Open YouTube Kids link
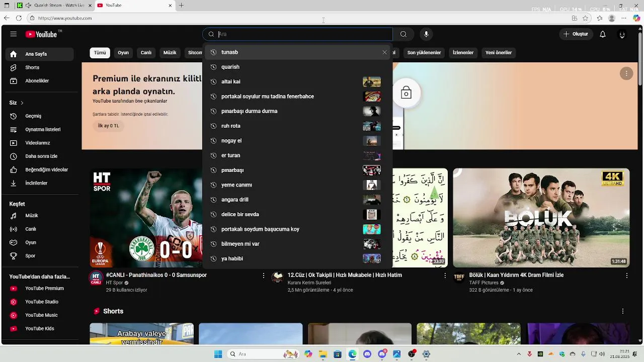644x362 pixels. [x=40, y=329]
